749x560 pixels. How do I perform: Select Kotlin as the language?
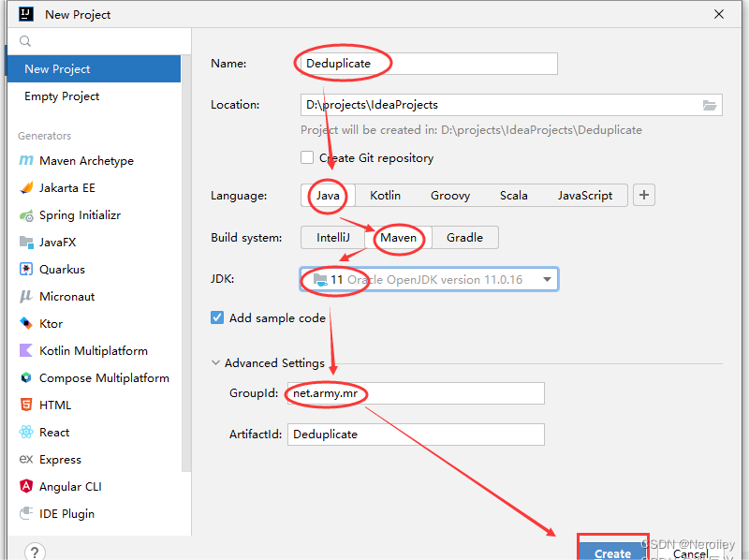(x=385, y=196)
